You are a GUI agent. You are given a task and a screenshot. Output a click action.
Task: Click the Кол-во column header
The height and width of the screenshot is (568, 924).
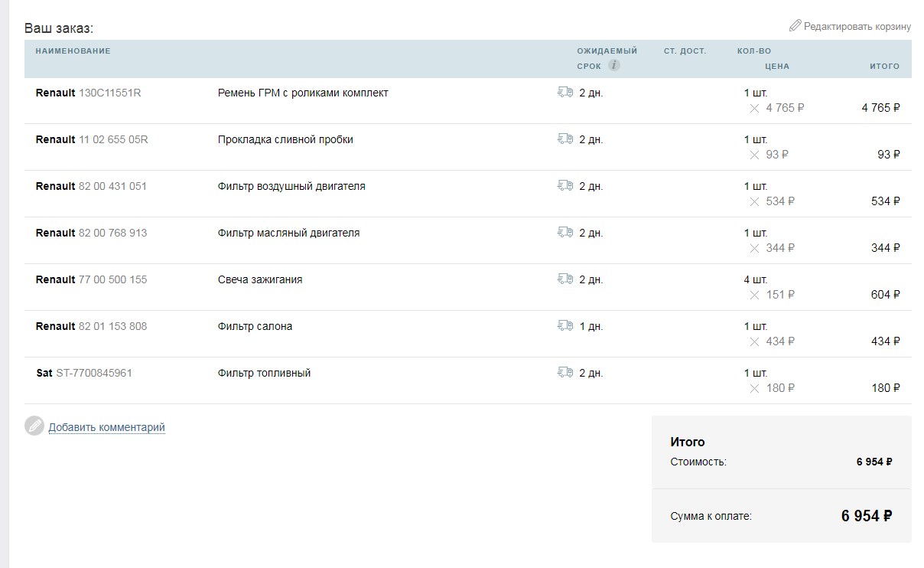pyautogui.click(x=754, y=51)
